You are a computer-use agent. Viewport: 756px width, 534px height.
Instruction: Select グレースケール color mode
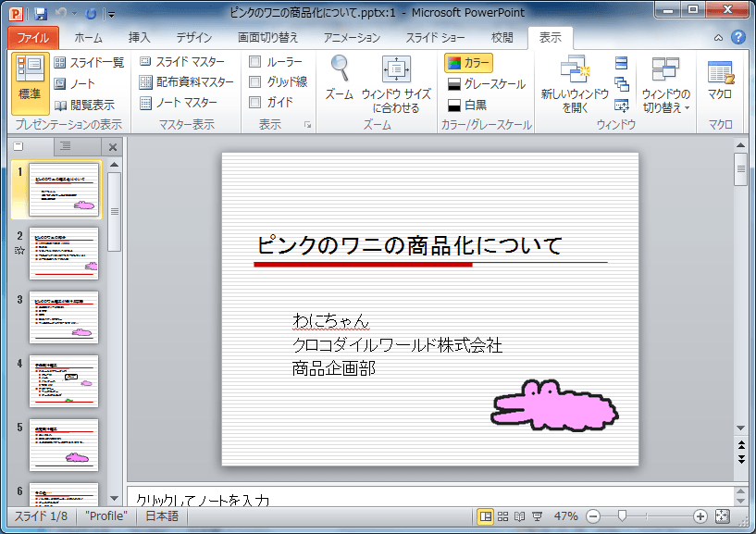pos(486,84)
